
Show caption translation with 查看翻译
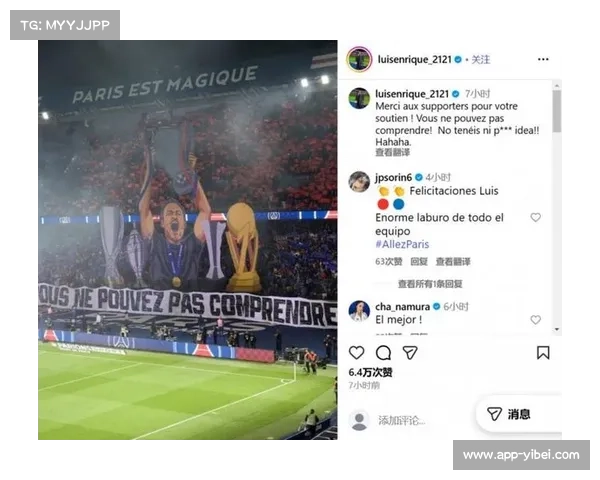click(x=392, y=152)
